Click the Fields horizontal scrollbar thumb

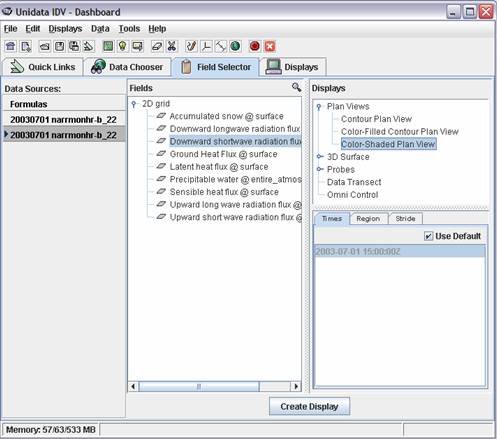[x=199, y=387]
